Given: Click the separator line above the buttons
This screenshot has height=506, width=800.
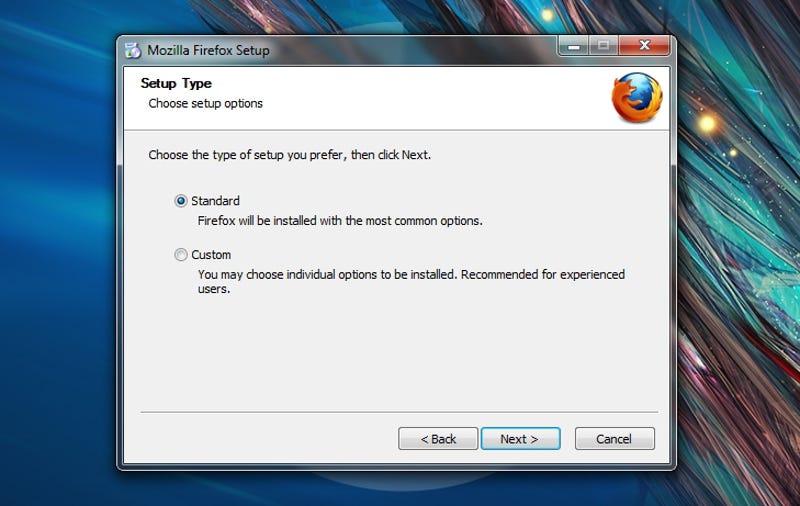Looking at the screenshot, I should (x=399, y=412).
